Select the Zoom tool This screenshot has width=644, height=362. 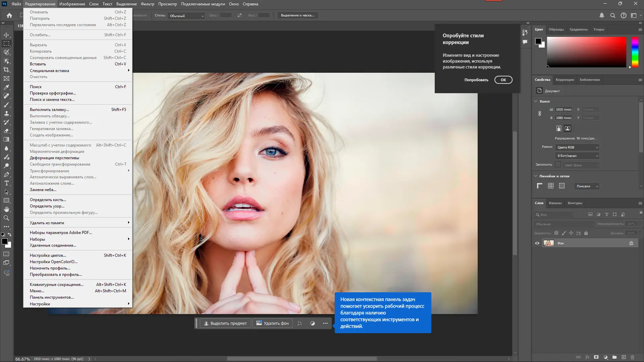6,218
